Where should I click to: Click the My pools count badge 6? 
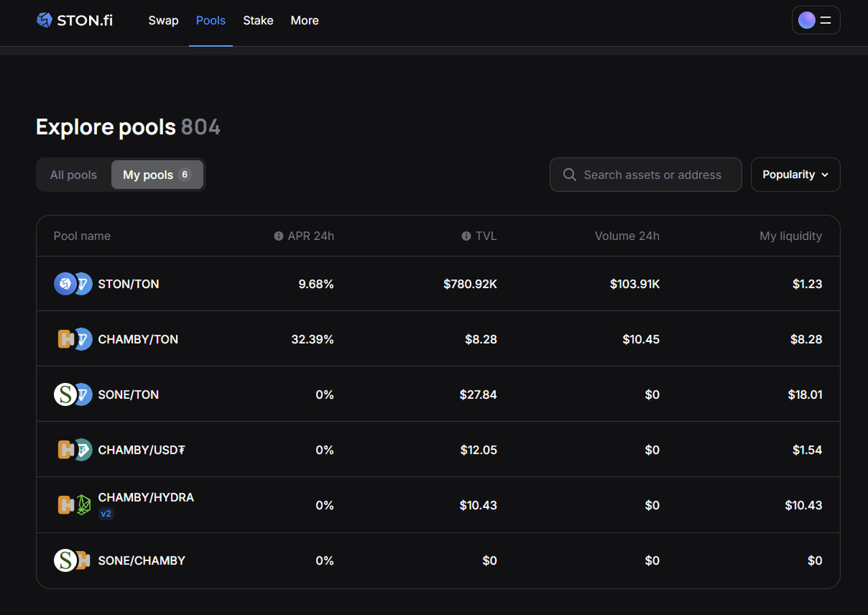[x=185, y=175]
